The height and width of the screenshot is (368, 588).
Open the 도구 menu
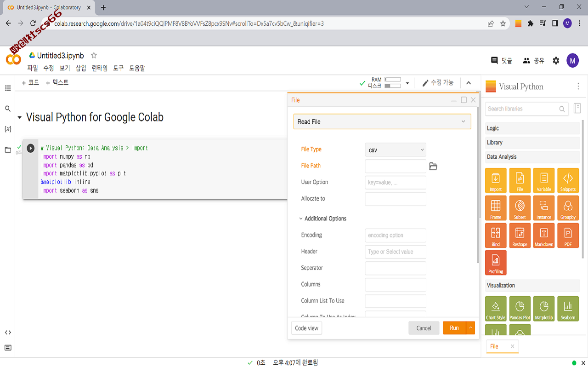119,68
